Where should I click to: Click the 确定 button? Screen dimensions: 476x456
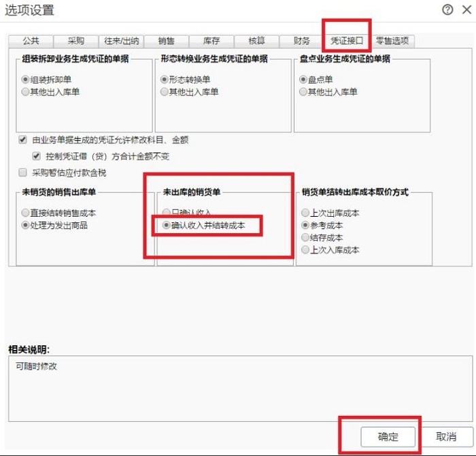pos(388,437)
